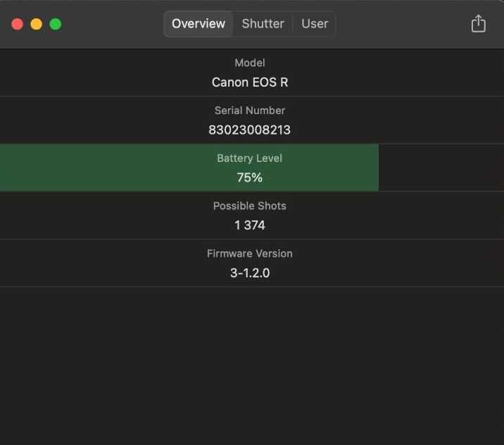Select the possible shots value 1 374
Image resolution: width=504 pixels, height=445 pixels.
click(249, 225)
